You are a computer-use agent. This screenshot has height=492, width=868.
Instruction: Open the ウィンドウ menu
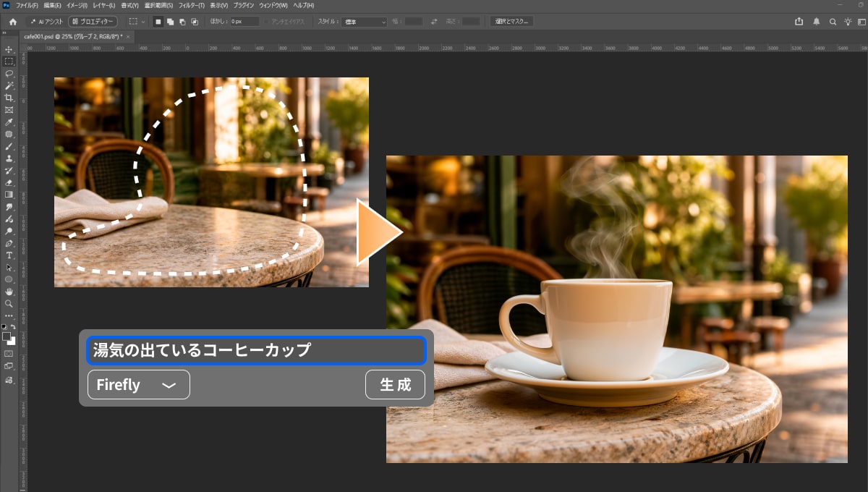(x=274, y=5)
